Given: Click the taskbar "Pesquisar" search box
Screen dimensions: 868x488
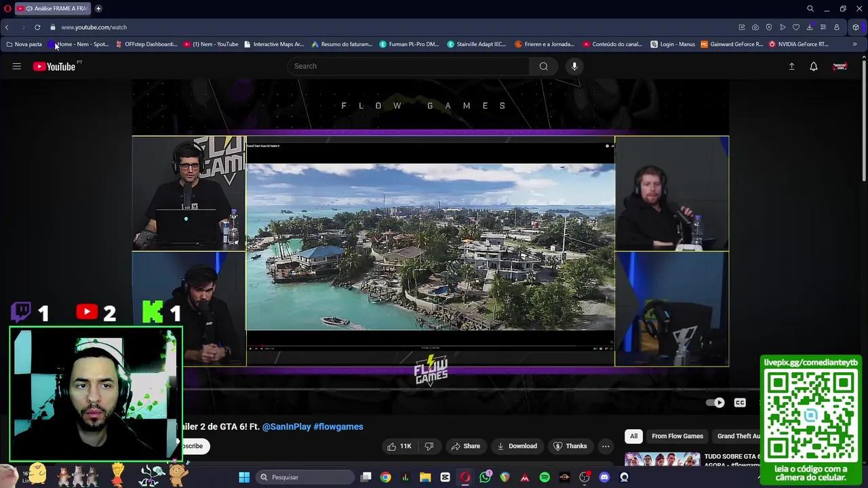Looking at the screenshot, I should [307, 477].
